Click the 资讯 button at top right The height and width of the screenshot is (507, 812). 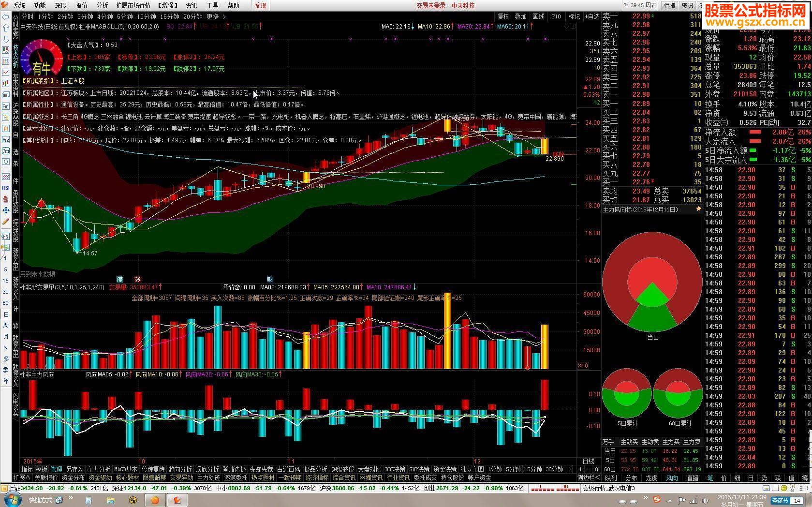687,5
